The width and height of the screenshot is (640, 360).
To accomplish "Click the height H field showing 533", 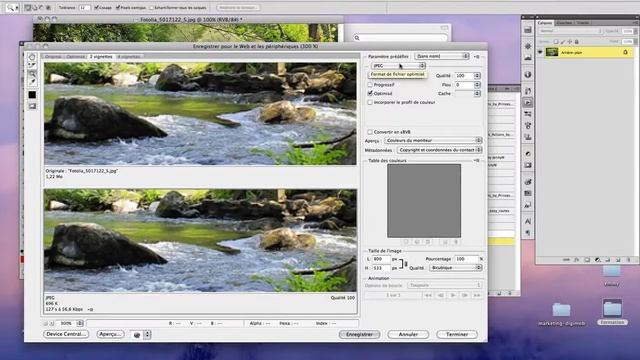I will (381, 268).
